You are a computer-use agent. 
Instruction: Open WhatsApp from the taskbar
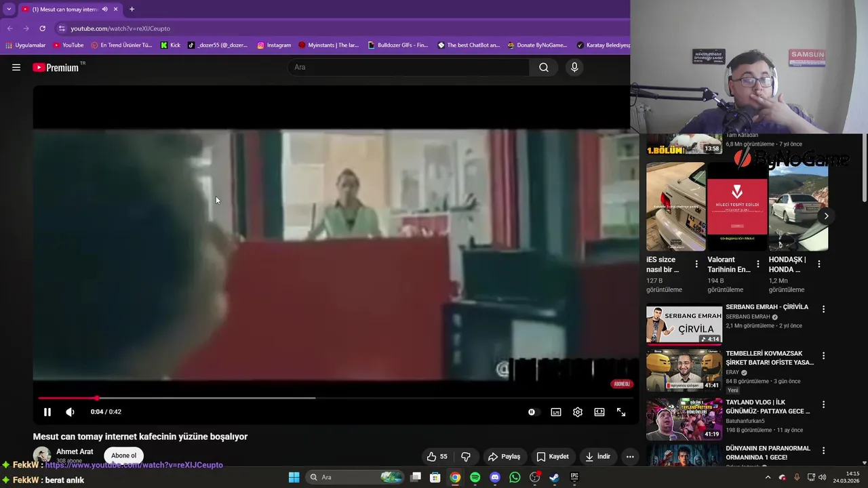pos(515,477)
